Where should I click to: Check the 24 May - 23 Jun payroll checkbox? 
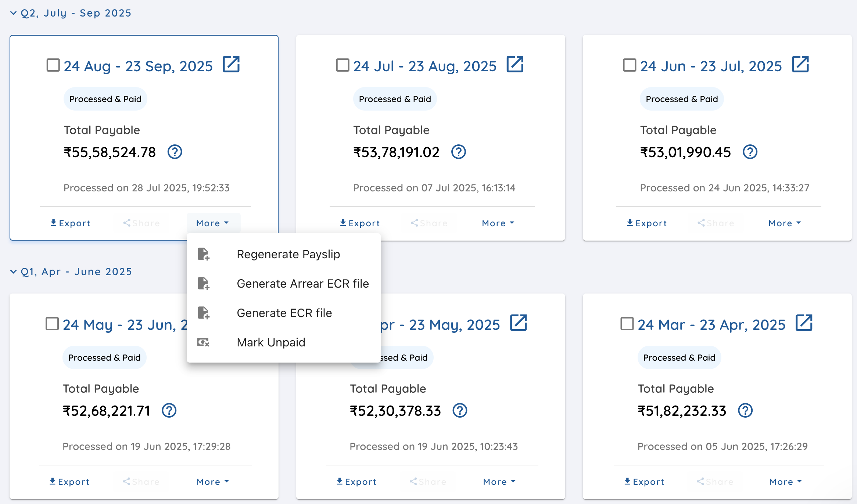[52, 324]
